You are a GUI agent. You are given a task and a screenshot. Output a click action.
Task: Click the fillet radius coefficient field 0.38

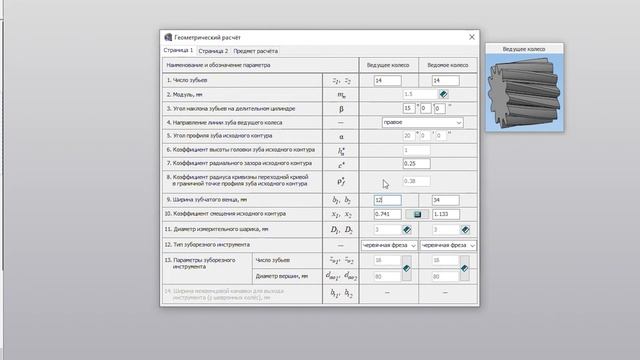click(x=416, y=181)
